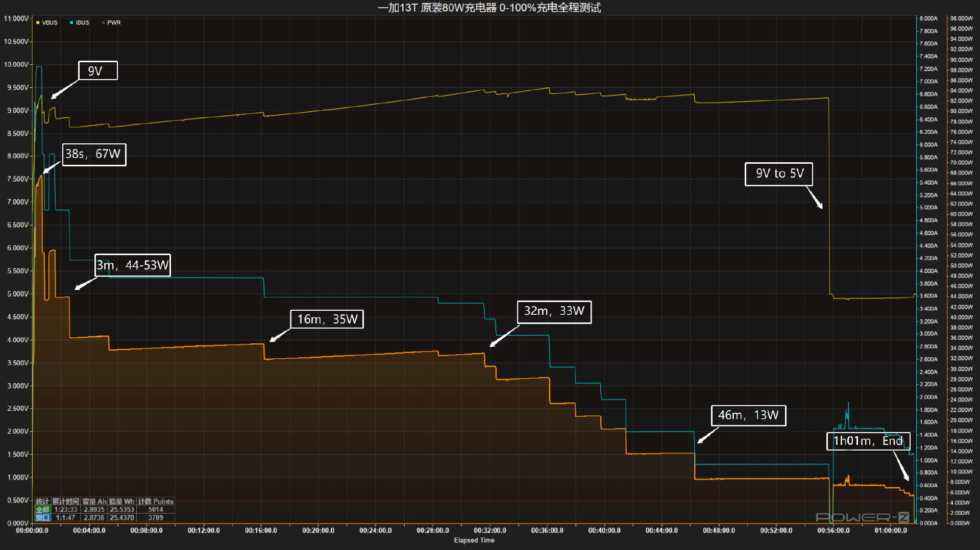Click the 98.000W power axis tick

click(961, 18)
